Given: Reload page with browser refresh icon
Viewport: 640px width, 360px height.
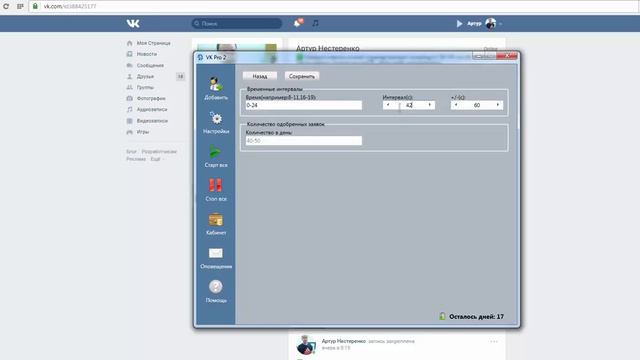Looking at the screenshot, I should point(6,6).
